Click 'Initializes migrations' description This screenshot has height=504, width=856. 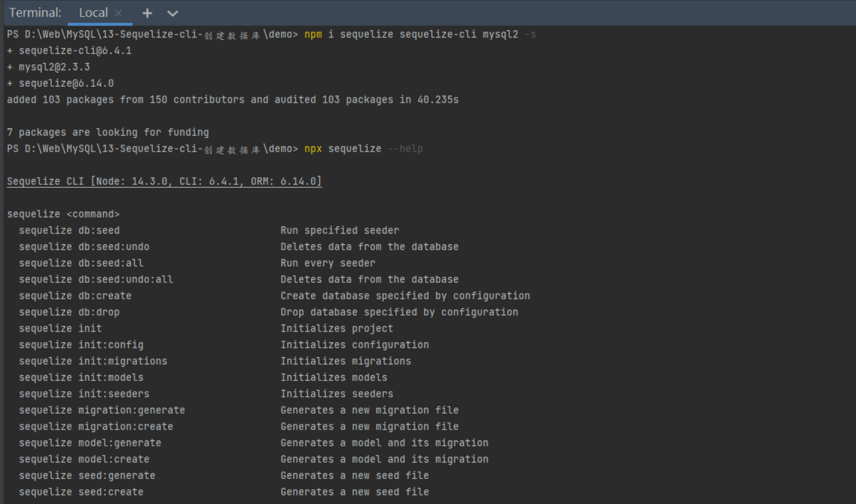[x=346, y=361]
